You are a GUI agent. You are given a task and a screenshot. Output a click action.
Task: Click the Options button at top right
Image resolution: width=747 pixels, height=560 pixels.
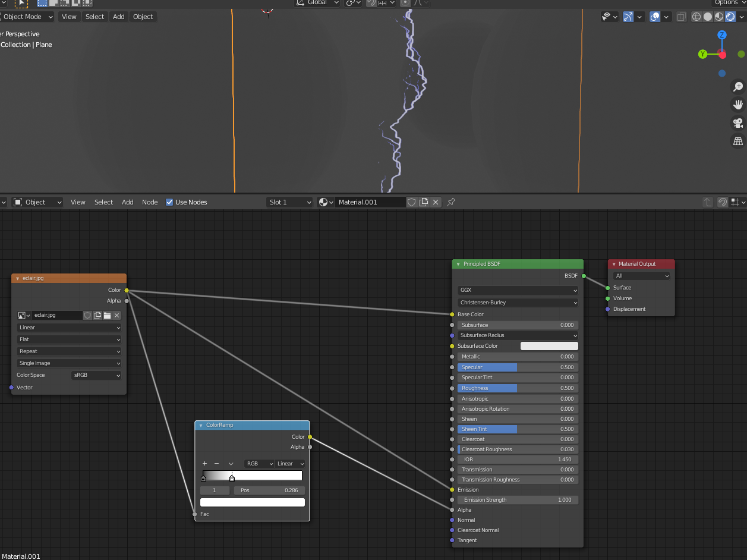click(x=726, y=2)
